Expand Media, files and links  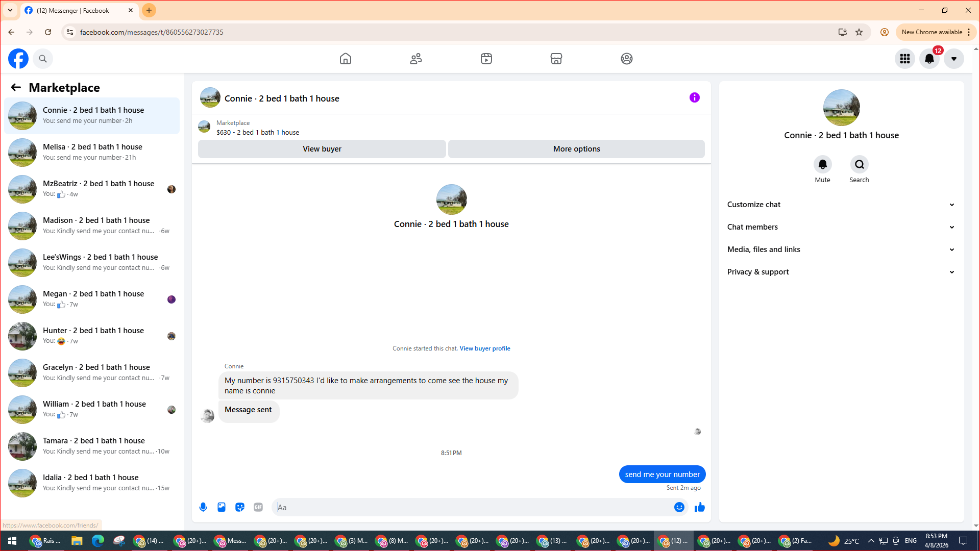pyautogui.click(x=841, y=249)
